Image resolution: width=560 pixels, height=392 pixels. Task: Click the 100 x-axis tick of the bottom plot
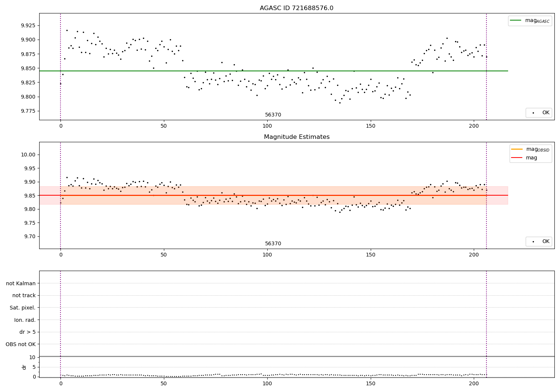[267, 384]
